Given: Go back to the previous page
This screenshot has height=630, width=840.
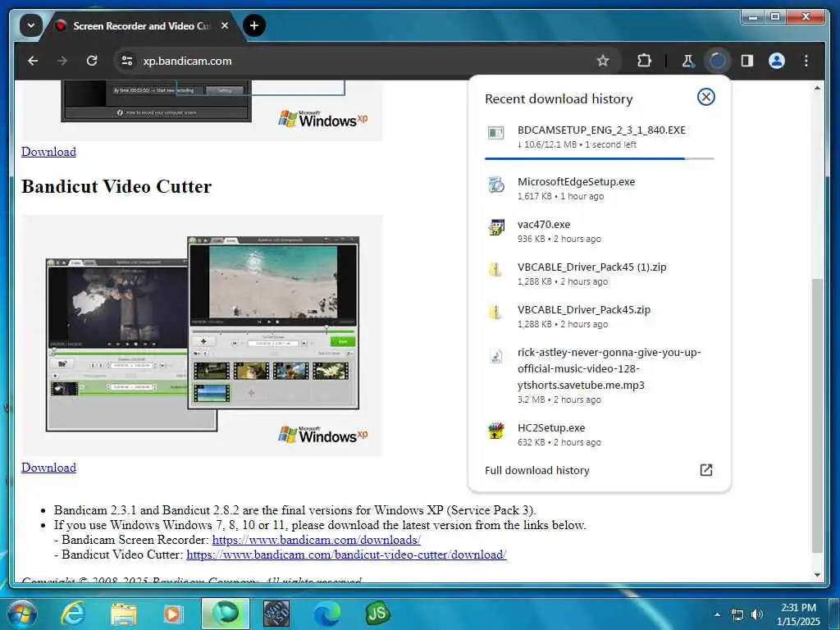Looking at the screenshot, I should click(x=33, y=61).
